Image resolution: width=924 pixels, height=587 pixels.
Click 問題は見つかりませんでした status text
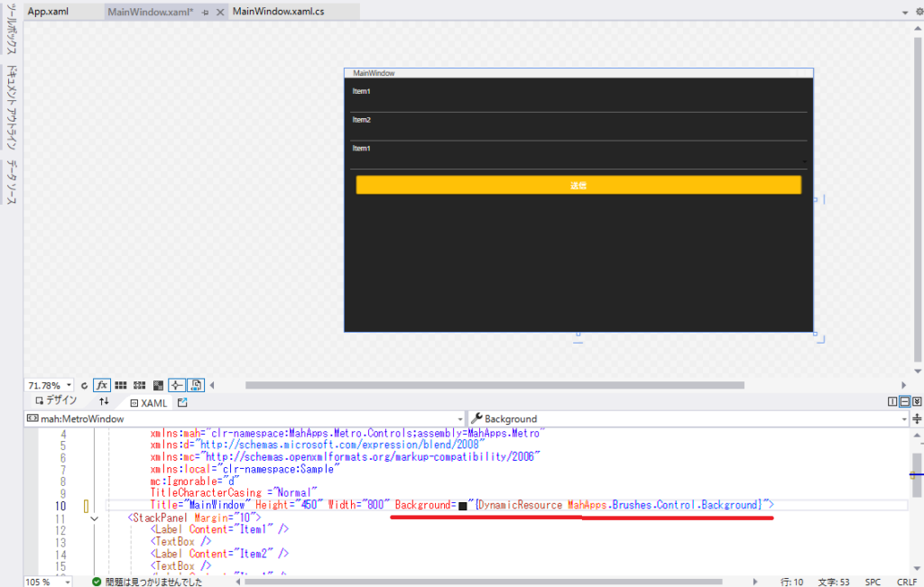pos(153,582)
